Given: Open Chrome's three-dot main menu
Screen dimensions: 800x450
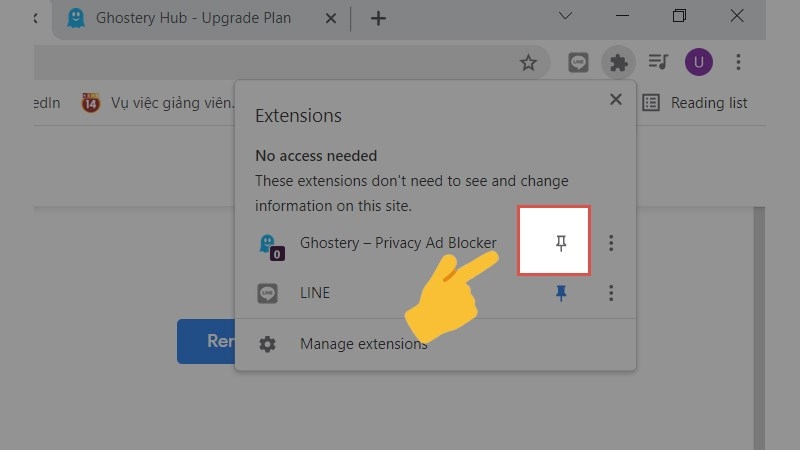Looking at the screenshot, I should 738,62.
